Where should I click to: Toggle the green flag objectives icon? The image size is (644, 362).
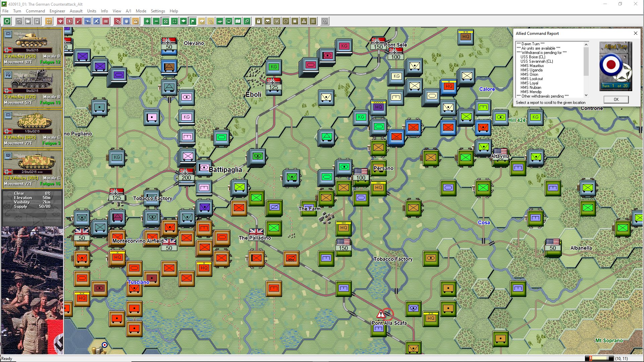(193, 21)
